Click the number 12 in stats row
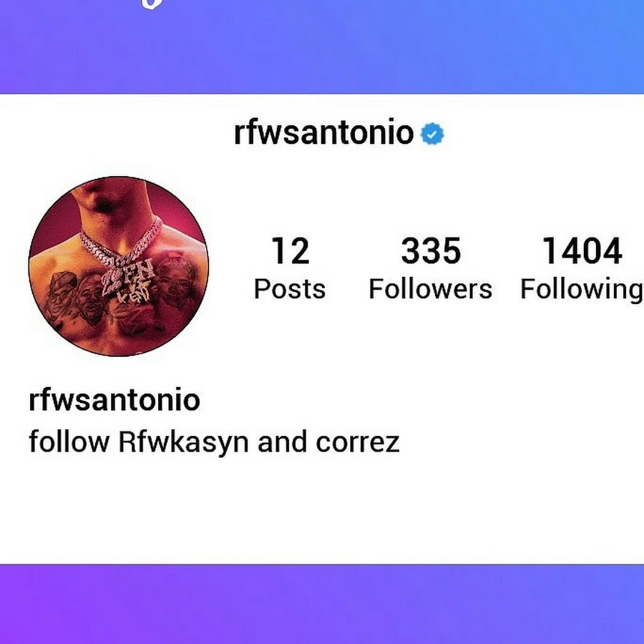This screenshot has width=644, height=644. pos(291,250)
